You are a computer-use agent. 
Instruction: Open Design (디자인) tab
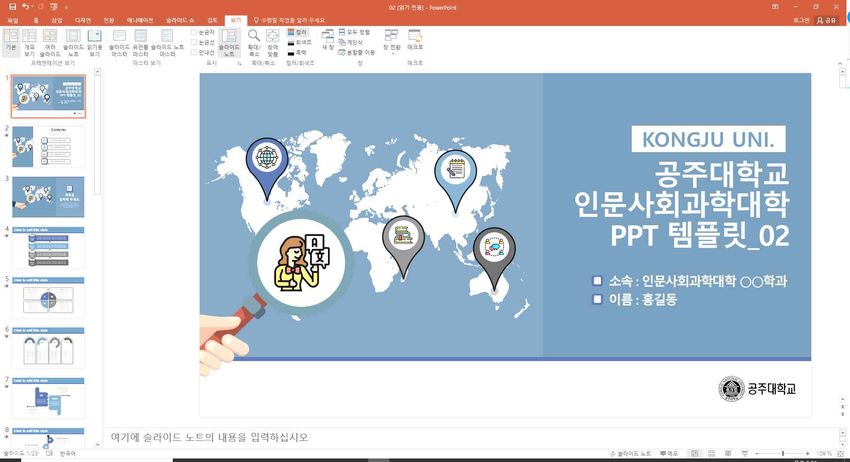[x=82, y=20]
